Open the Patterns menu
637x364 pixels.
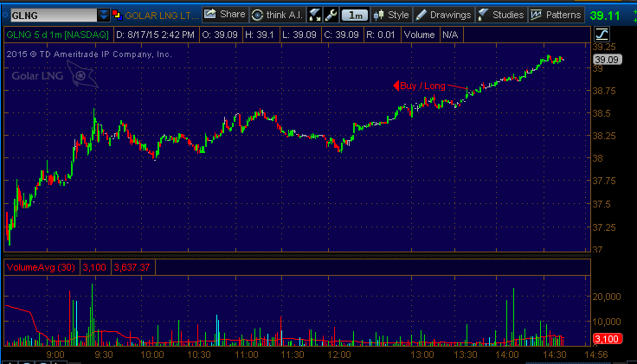click(x=557, y=15)
